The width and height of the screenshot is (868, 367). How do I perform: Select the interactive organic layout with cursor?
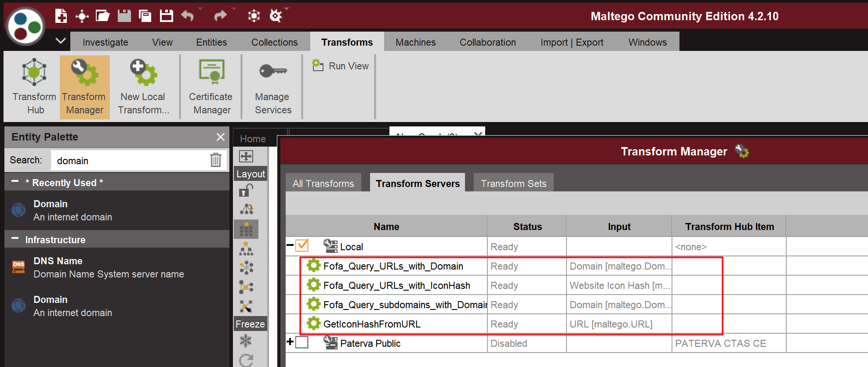pos(246,306)
